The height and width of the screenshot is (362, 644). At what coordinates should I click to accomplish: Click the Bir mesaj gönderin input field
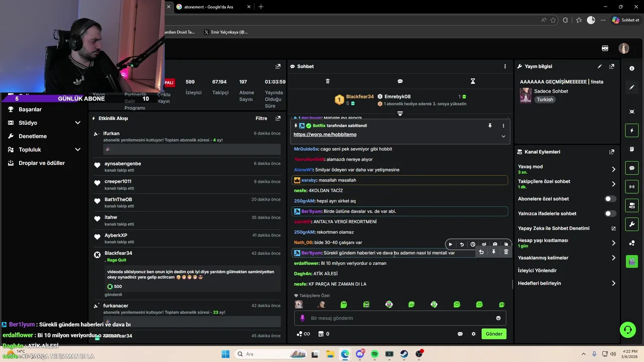tap(400, 318)
